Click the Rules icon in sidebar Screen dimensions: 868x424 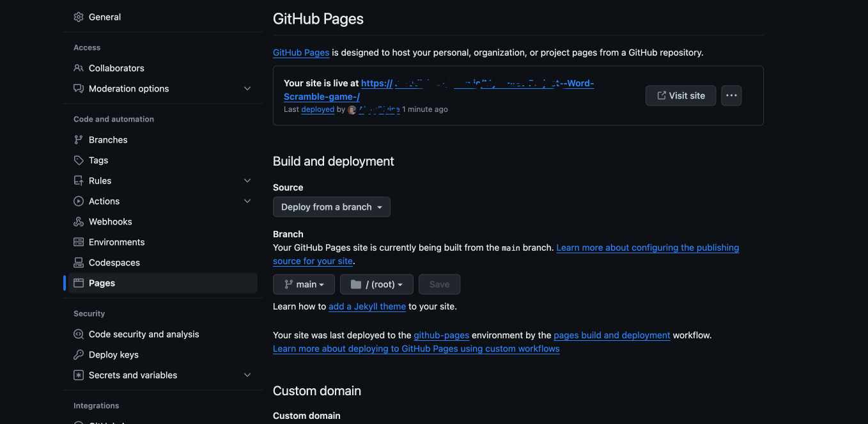(79, 181)
